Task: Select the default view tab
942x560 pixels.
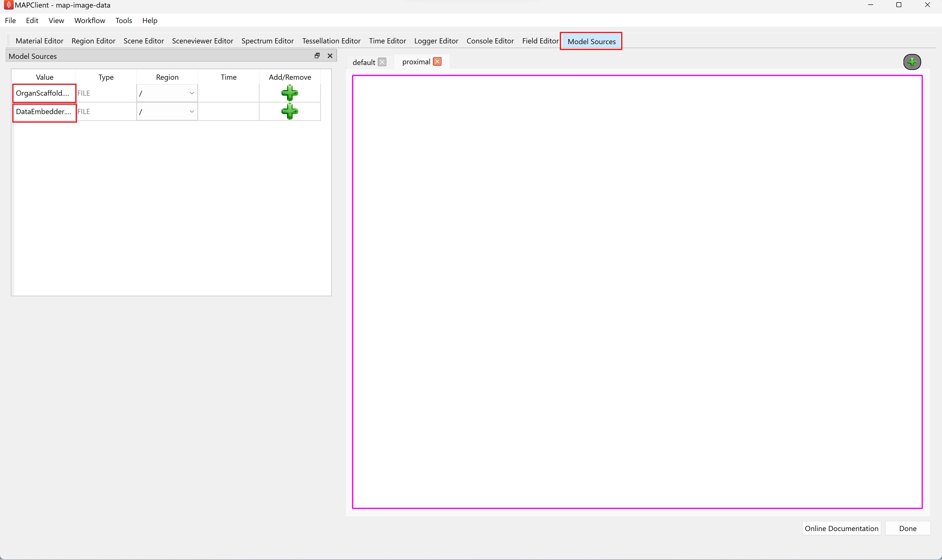Action: [364, 62]
